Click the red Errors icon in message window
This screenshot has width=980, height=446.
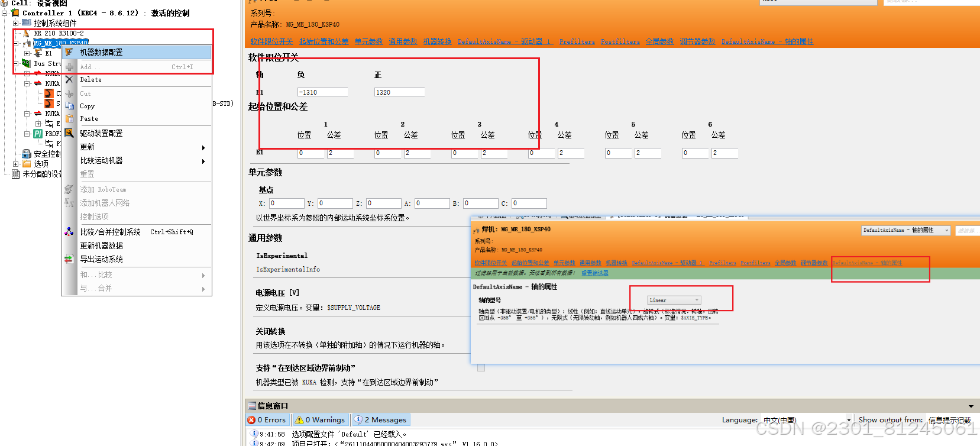(x=251, y=420)
